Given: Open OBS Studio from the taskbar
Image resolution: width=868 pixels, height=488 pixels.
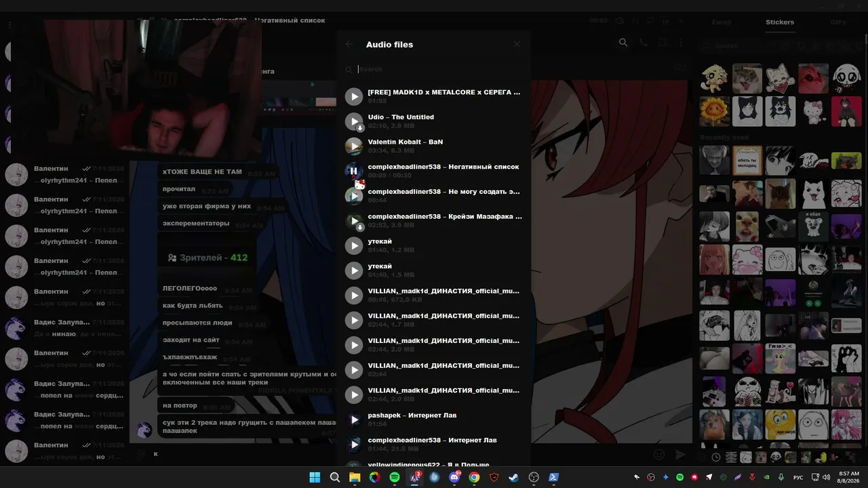Looking at the screenshot, I should coord(534,477).
